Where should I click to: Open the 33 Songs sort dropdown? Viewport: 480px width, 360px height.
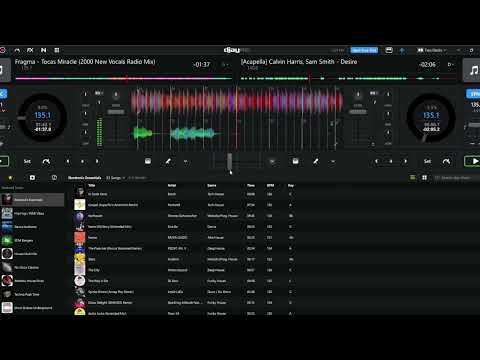click(x=115, y=178)
